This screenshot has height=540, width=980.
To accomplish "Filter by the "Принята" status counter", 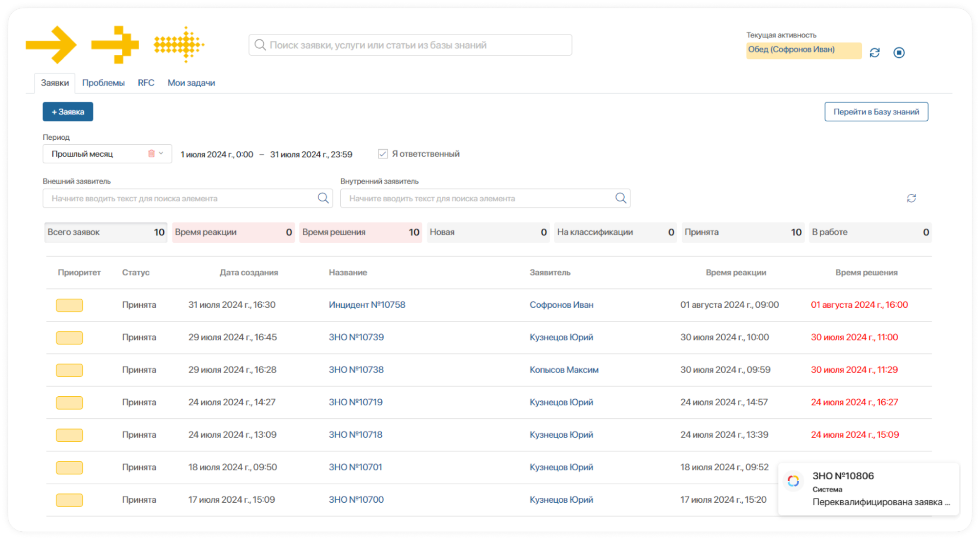I will point(742,232).
